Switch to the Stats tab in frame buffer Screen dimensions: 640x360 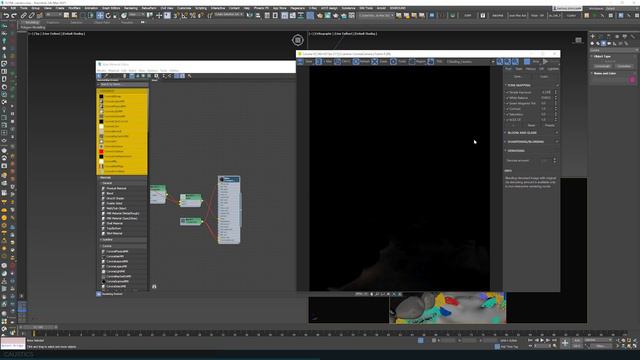pos(519,69)
